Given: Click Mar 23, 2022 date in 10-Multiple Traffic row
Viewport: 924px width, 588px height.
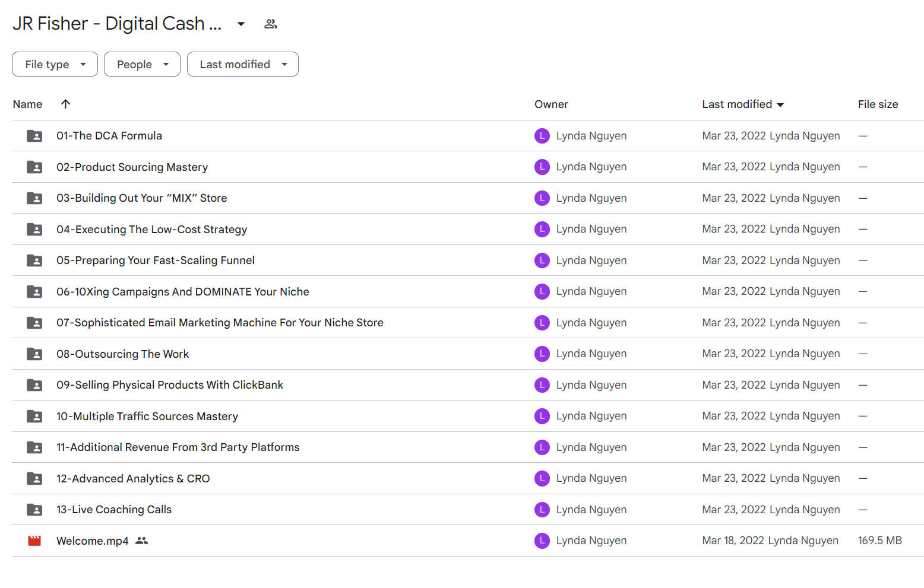Looking at the screenshot, I should [734, 416].
